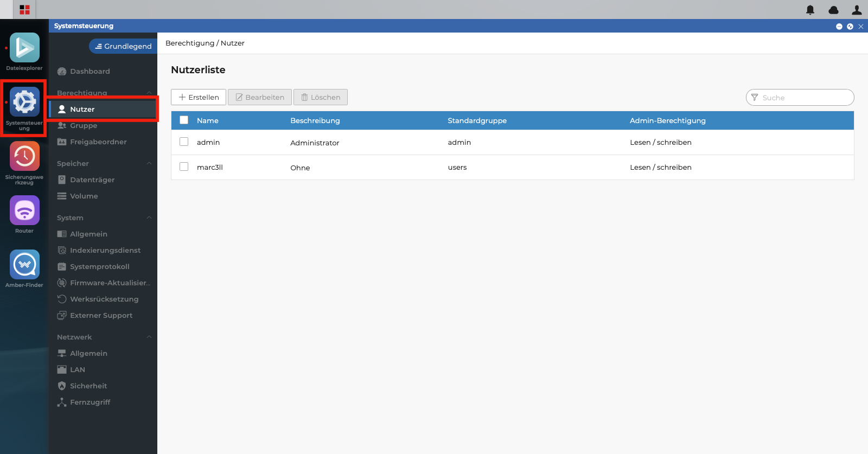Minimize the Systemsteuerung window
The image size is (868, 454).
pos(839,26)
